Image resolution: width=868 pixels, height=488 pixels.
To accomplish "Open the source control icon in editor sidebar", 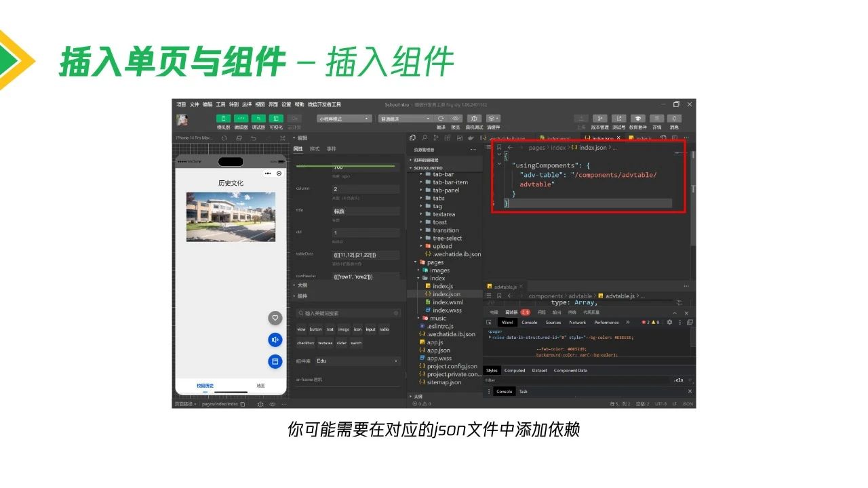I will pos(437,138).
